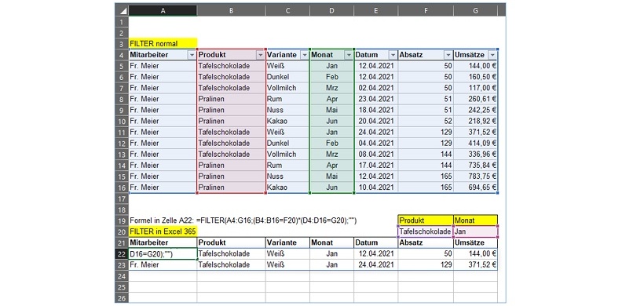This screenshot has width=644, height=306.
Task: Select cell 694,65 €
Action: click(476, 188)
